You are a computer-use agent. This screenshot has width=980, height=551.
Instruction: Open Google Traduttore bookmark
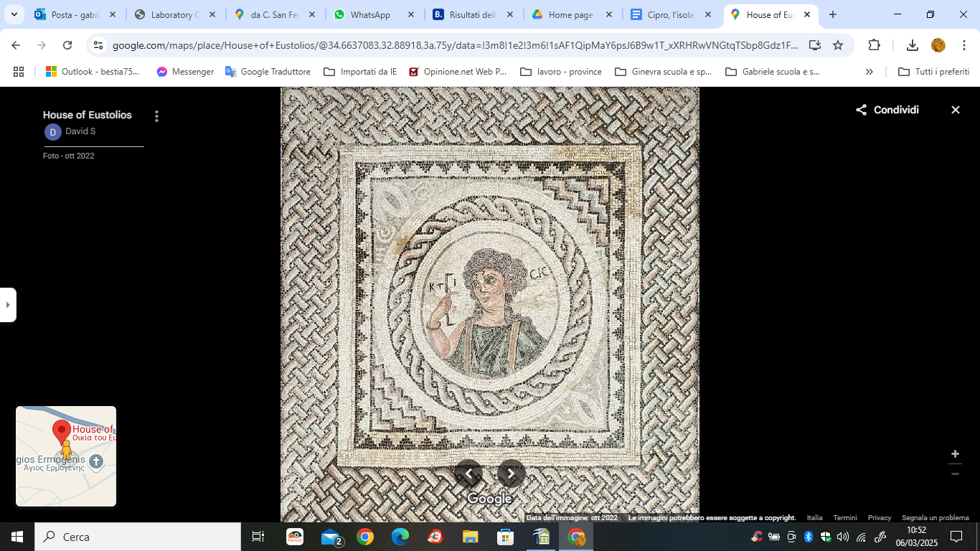(x=268, y=72)
